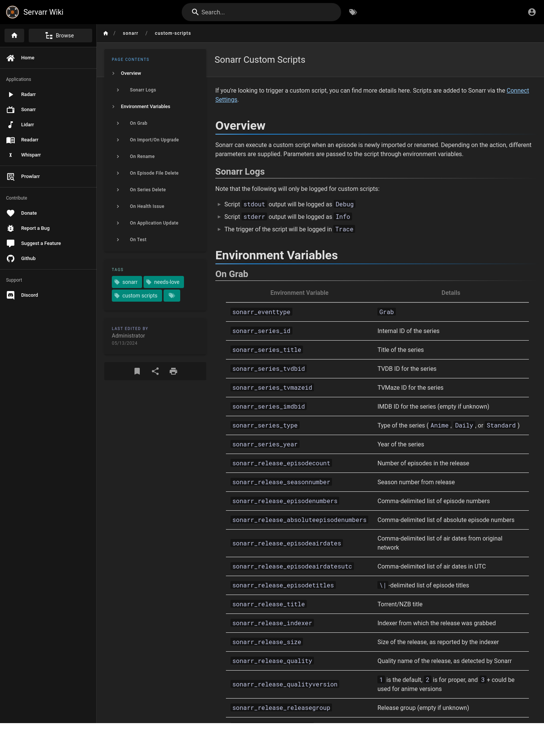This screenshot has width=544, height=756.
Task: Click the Report a Bug icon
Action: pos(11,228)
